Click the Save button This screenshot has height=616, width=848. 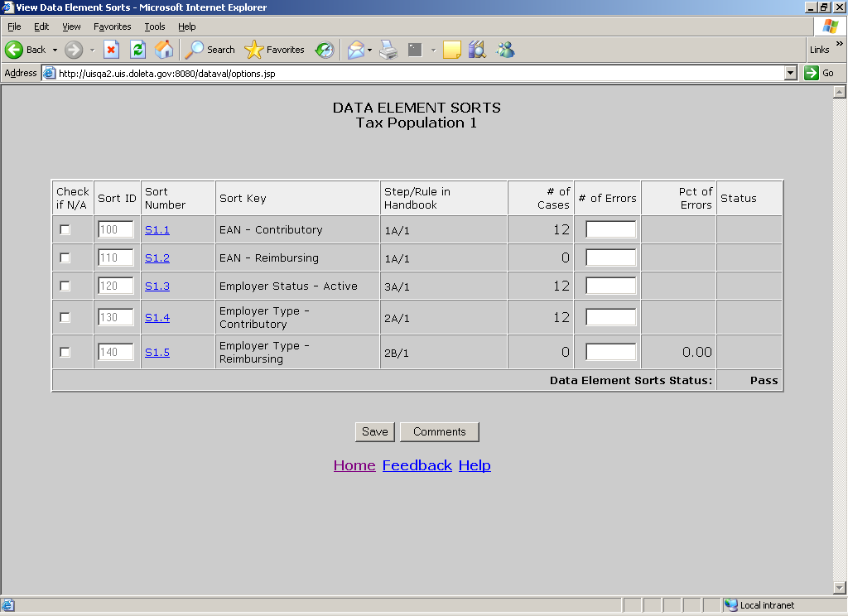click(374, 431)
